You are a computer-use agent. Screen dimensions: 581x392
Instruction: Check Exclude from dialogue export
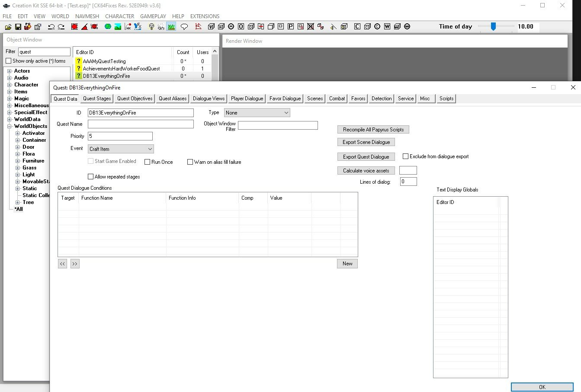pyautogui.click(x=405, y=156)
